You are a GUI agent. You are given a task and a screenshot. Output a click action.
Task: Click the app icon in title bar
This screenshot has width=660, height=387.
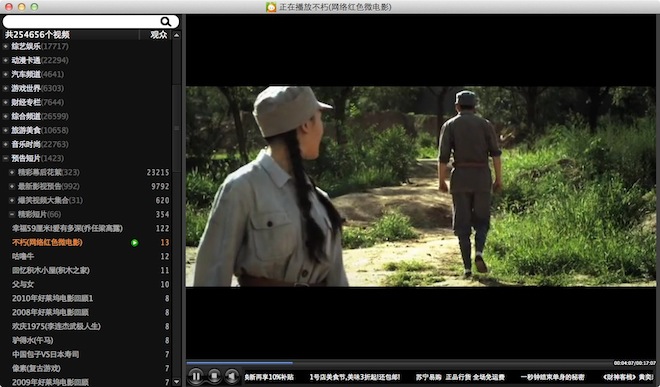pos(271,7)
